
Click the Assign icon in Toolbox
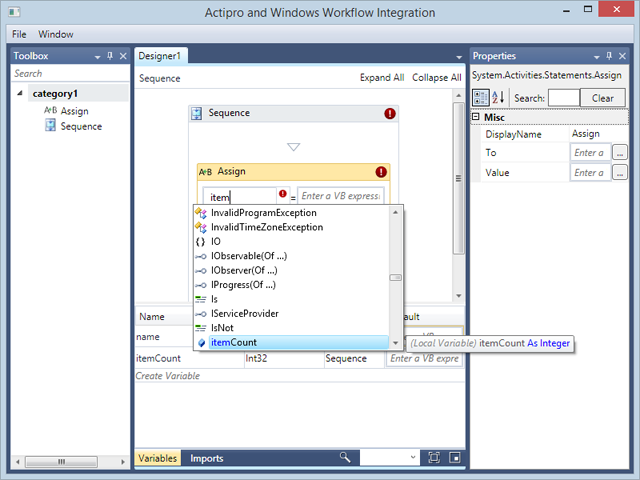pos(50,110)
